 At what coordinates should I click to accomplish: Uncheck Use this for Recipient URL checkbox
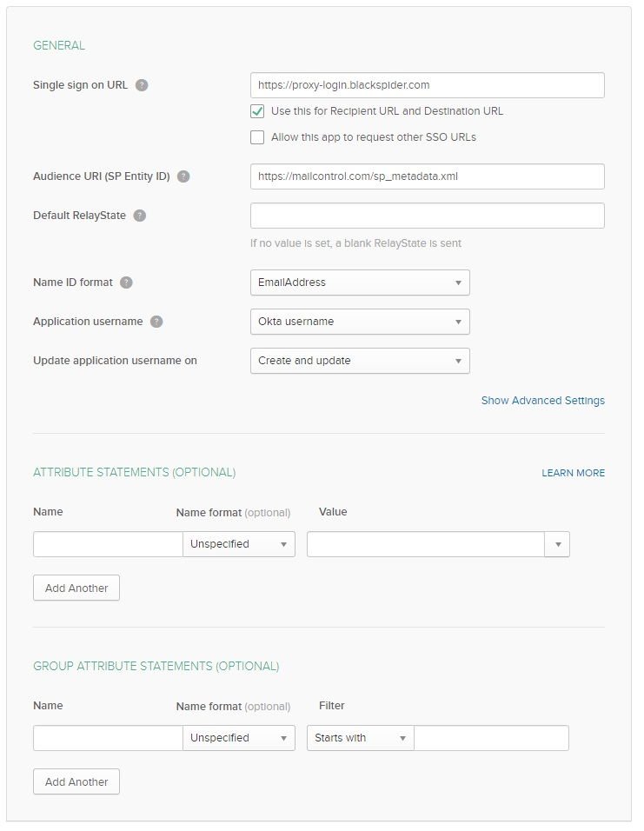click(x=257, y=111)
